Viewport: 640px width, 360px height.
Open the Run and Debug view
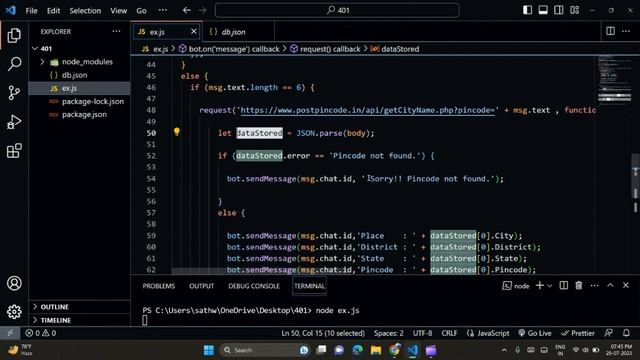click(x=14, y=122)
